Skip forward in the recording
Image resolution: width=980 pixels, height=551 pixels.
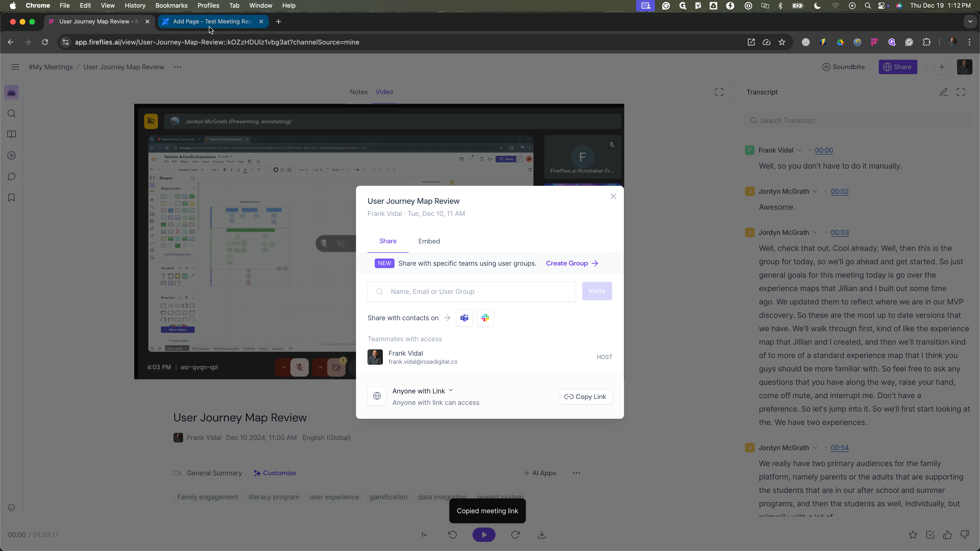[x=516, y=535]
